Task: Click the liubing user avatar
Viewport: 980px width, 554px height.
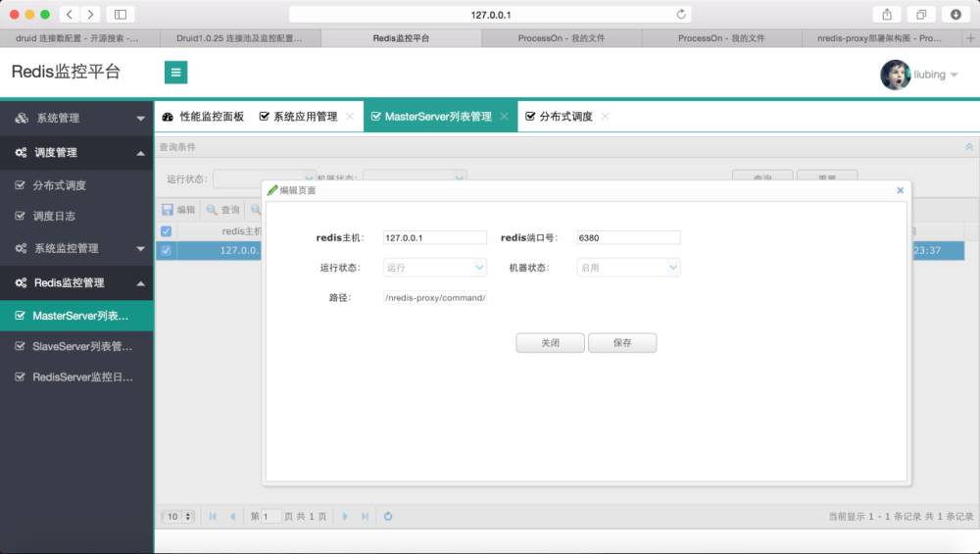Action: point(895,75)
